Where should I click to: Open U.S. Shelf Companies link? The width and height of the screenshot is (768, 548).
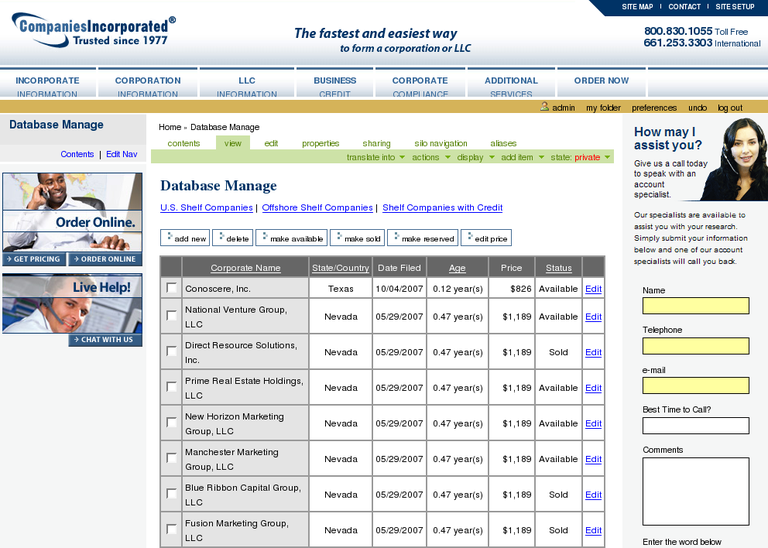click(206, 208)
